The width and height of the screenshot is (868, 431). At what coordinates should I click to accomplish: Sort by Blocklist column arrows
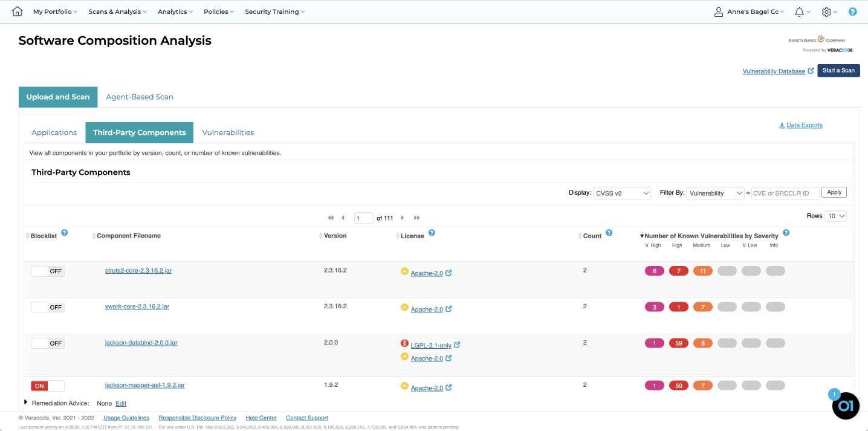[x=27, y=236]
